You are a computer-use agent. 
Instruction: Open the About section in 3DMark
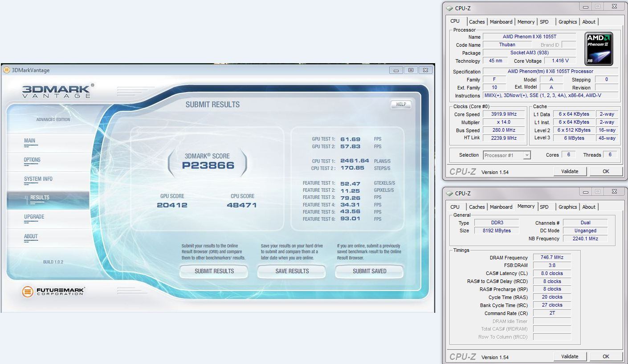[31, 236]
